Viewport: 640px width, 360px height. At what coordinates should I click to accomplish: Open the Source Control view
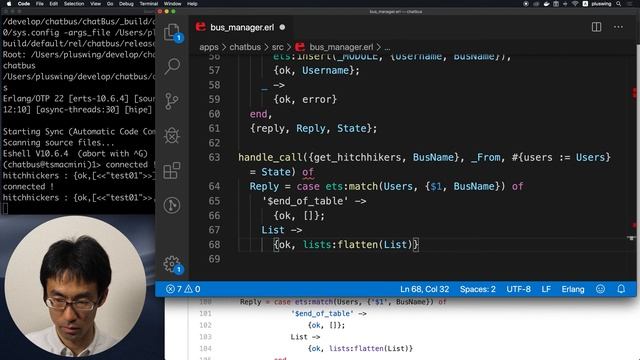[x=172, y=101]
